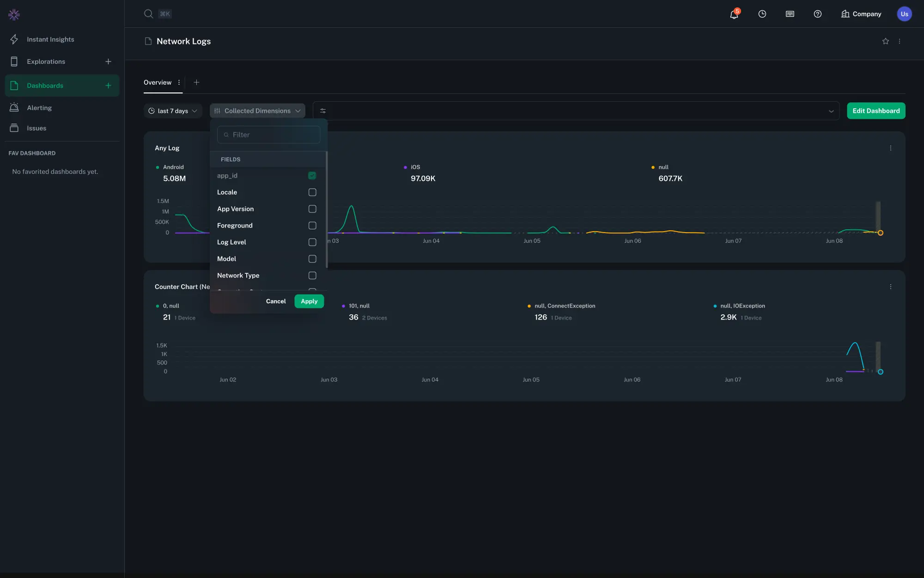Open the help question mark icon
The image size is (924, 578).
point(818,14)
